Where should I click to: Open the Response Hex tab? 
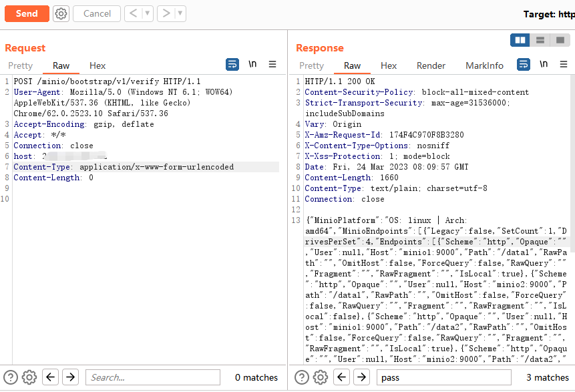tap(389, 65)
